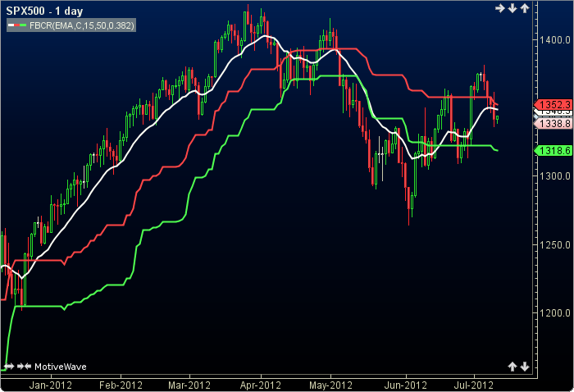This screenshot has width=574, height=392.
Task: Click the red 1352.3 price label
Action: click(x=553, y=104)
